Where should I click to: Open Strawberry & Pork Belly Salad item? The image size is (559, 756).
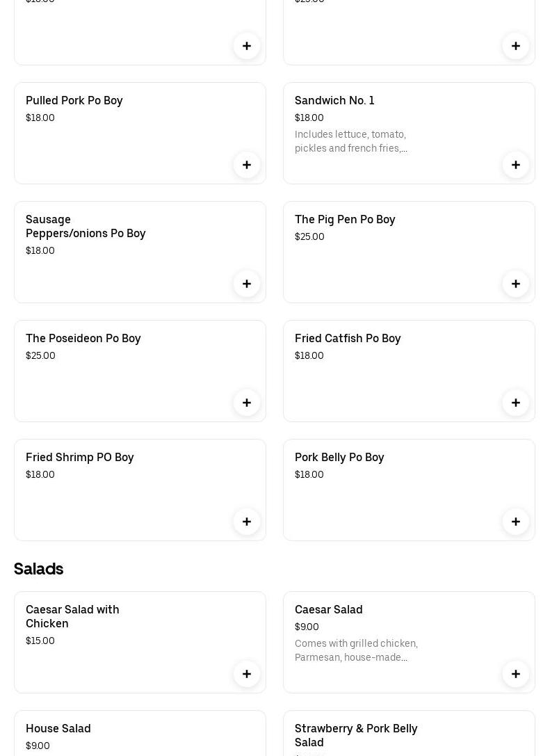[x=356, y=734]
